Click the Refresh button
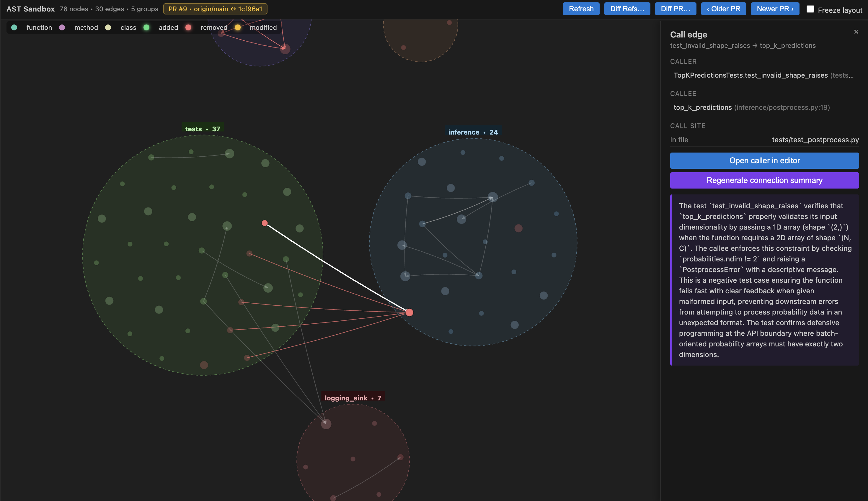 (x=581, y=9)
